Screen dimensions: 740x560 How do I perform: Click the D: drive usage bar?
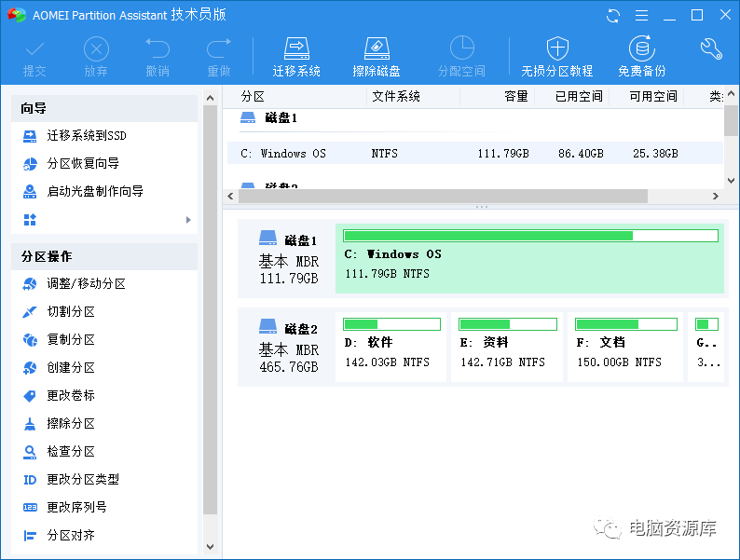coord(391,324)
